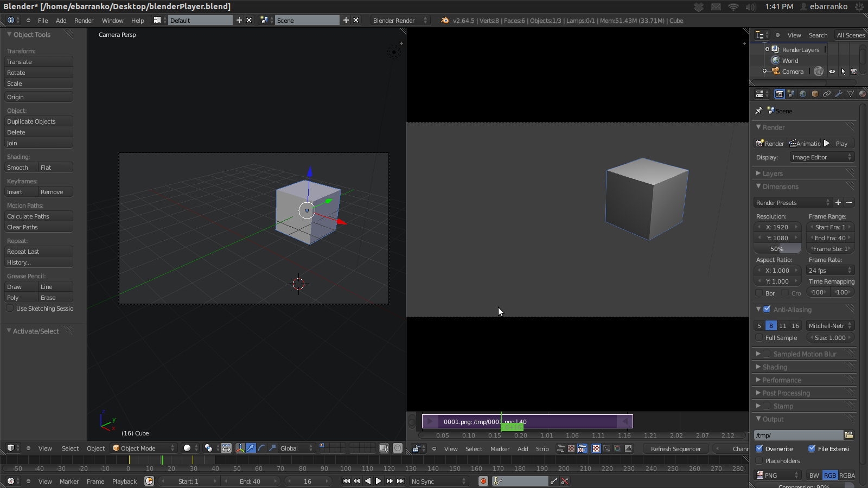
Task: Enable the Placeholders checkbox
Action: (759, 461)
